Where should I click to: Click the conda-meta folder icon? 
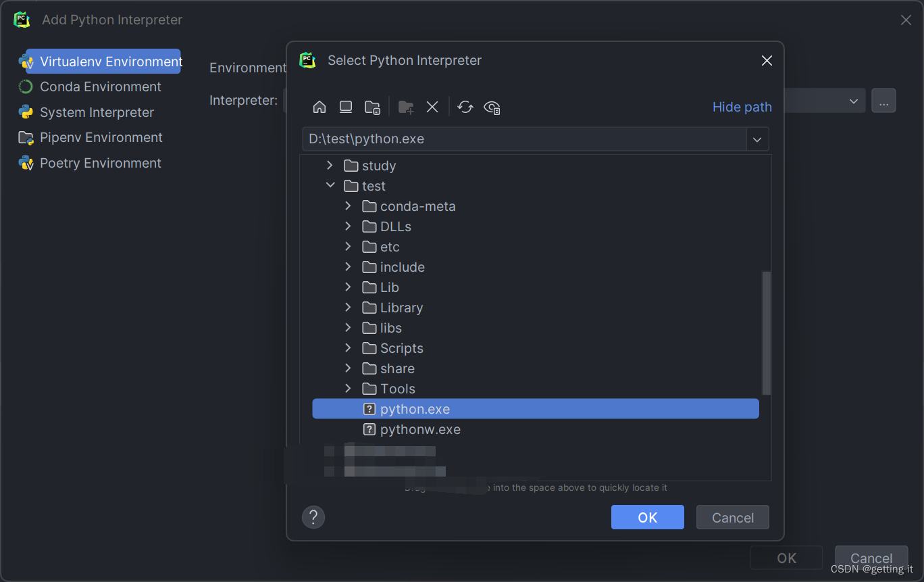pos(369,206)
